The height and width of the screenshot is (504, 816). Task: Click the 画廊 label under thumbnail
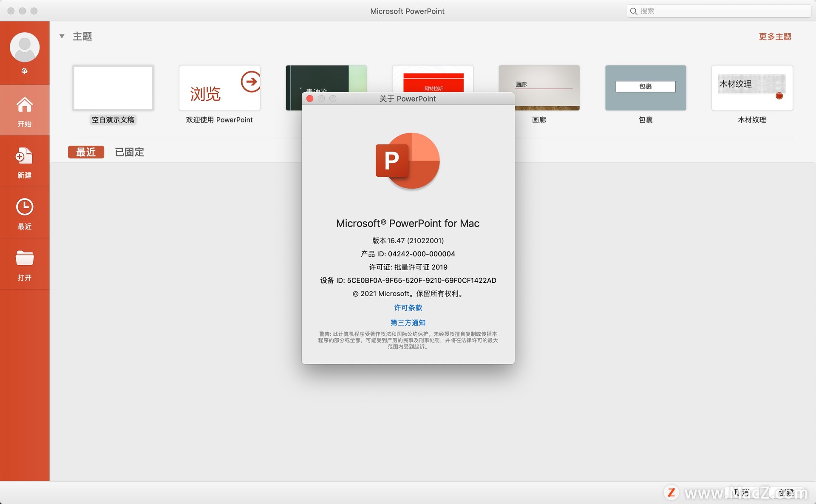click(539, 120)
